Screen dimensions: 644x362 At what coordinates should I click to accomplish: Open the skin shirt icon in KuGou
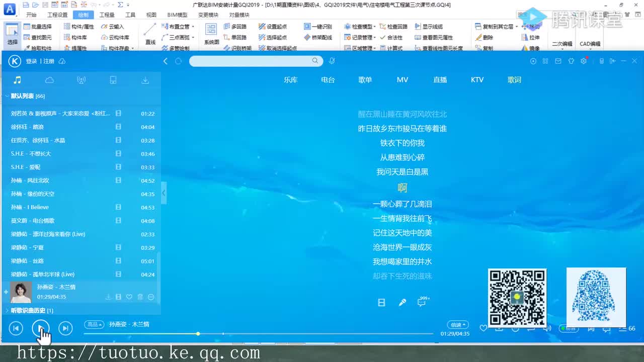point(571,61)
